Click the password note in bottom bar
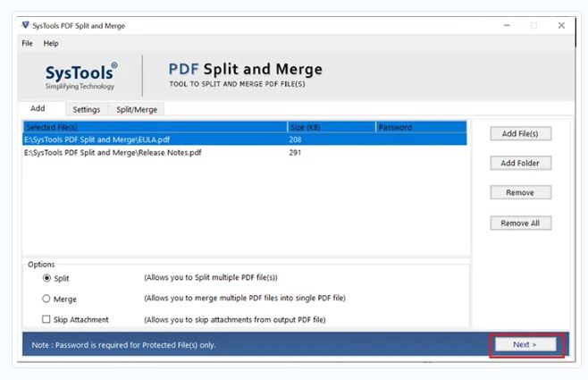The image size is (588, 380). pos(123,345)
